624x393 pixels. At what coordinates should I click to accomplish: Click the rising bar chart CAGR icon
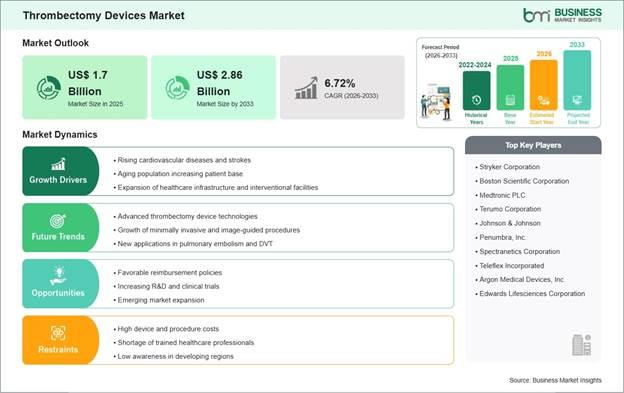(x=306, y=88)
